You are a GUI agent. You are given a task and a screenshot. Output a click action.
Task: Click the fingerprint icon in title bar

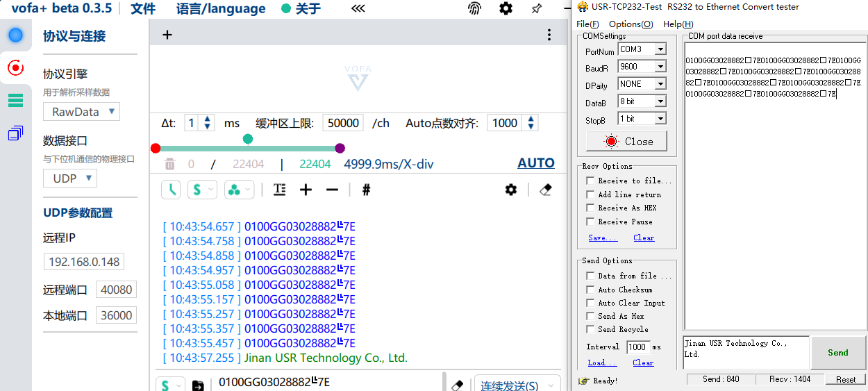click(x=474, y=8)
